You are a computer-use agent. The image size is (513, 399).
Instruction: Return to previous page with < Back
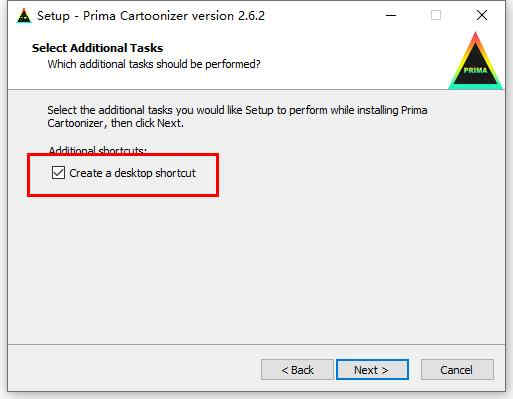pyautogui.click(x=297, y=369)
